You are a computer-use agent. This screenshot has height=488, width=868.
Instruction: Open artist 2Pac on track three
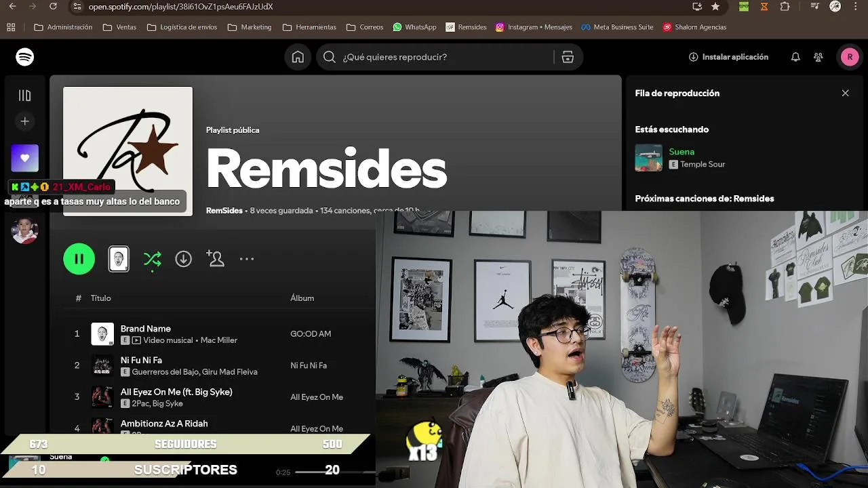click(140, 403)
